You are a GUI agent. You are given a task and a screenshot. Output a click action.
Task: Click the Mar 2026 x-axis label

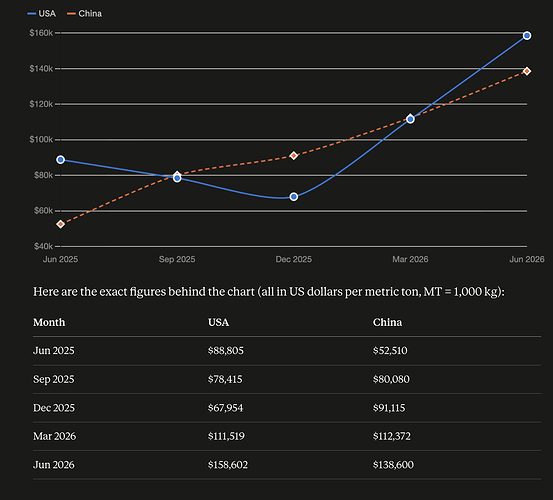pyautogui.click(x=410, y=260)
